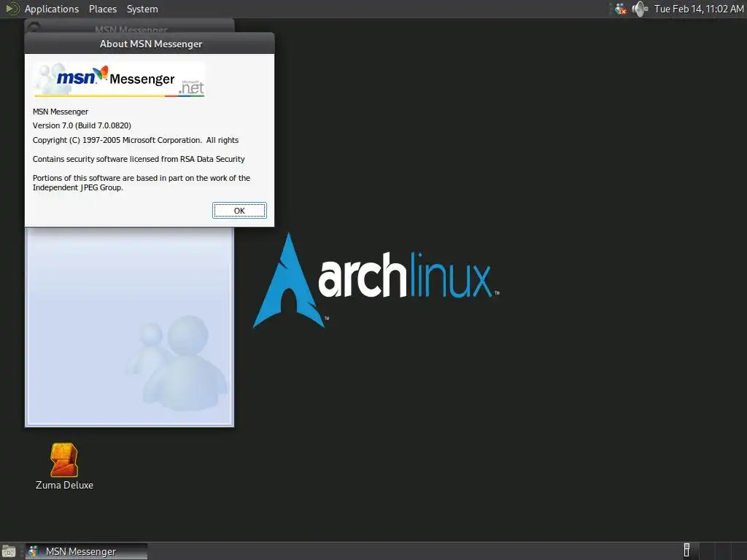
Task: Select the Zuma Deluxe desktop icon
Action: click(64, 467)
